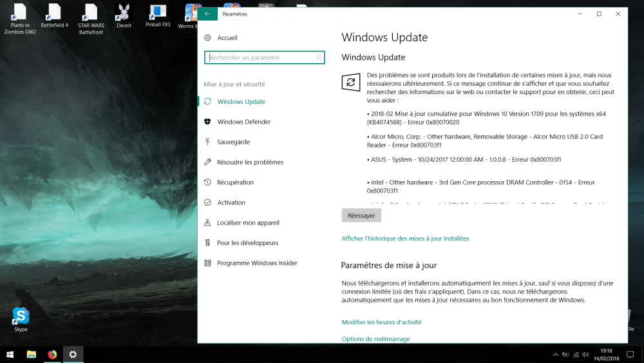
Task: Open the Windows Start menu
Action: (x=10, y=354)
